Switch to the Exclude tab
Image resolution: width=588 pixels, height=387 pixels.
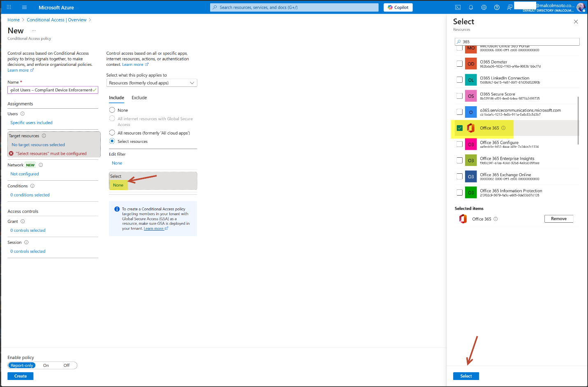coord(139,98)
